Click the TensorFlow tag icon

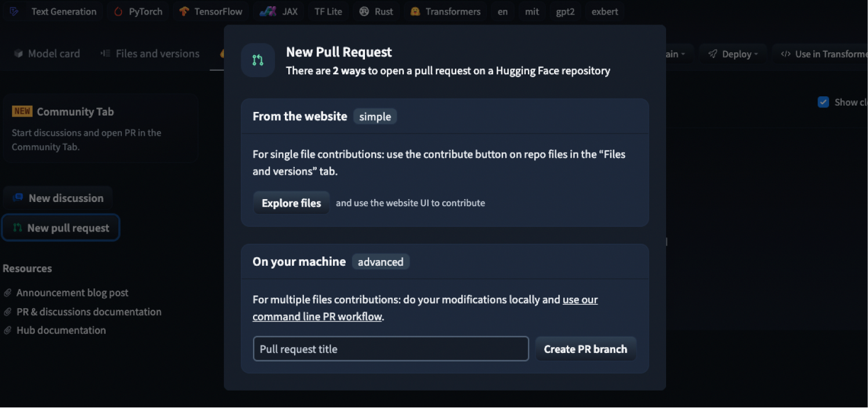[184, 11]
